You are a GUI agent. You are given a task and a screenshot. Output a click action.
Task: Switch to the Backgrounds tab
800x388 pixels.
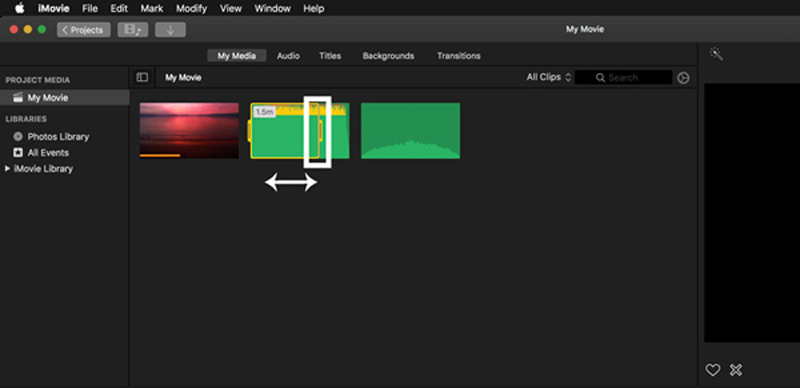point(388,56)
